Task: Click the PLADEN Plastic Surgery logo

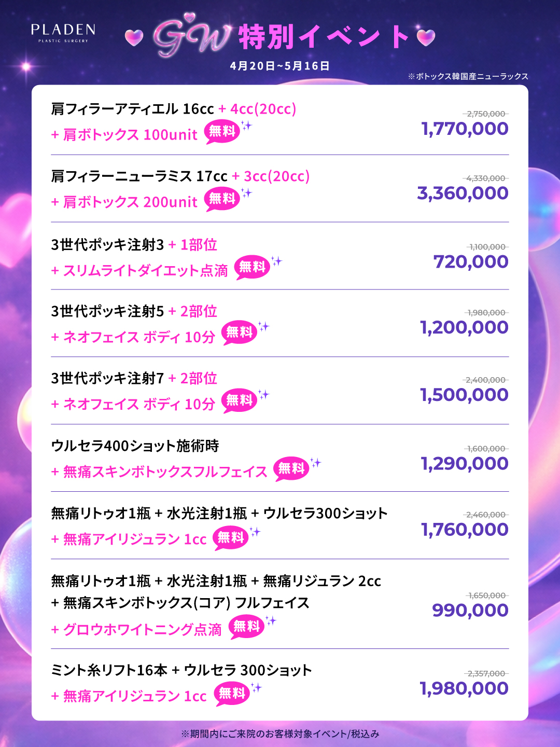Action: pyautogui.click(x=63, y=33)
